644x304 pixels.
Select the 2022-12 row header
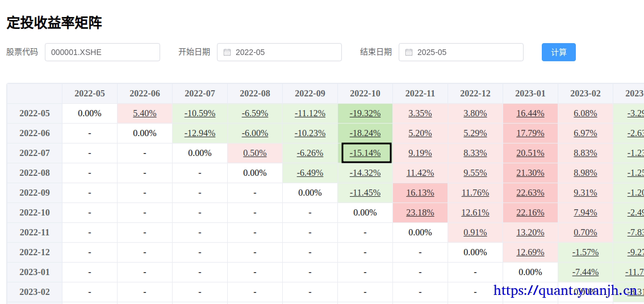click(35, 252)
